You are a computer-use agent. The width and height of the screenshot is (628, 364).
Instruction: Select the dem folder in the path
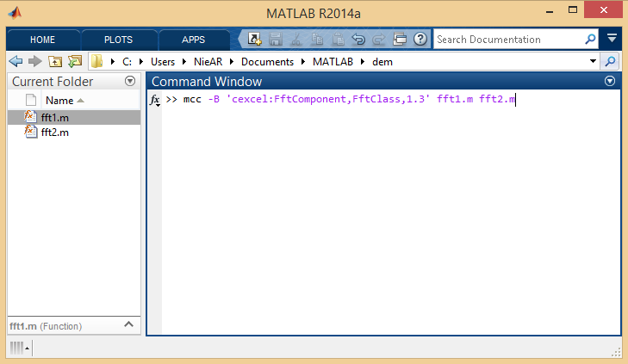coord(382,62)
